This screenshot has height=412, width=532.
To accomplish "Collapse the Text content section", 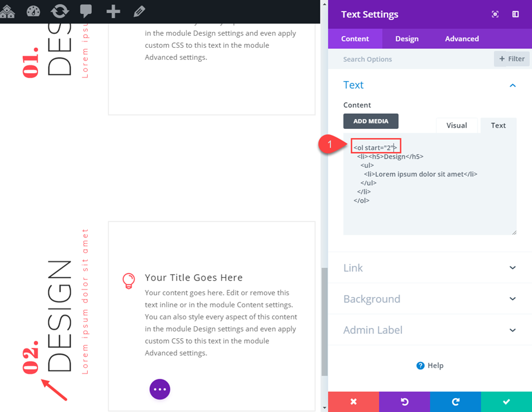I will click(x=513, y=85).
